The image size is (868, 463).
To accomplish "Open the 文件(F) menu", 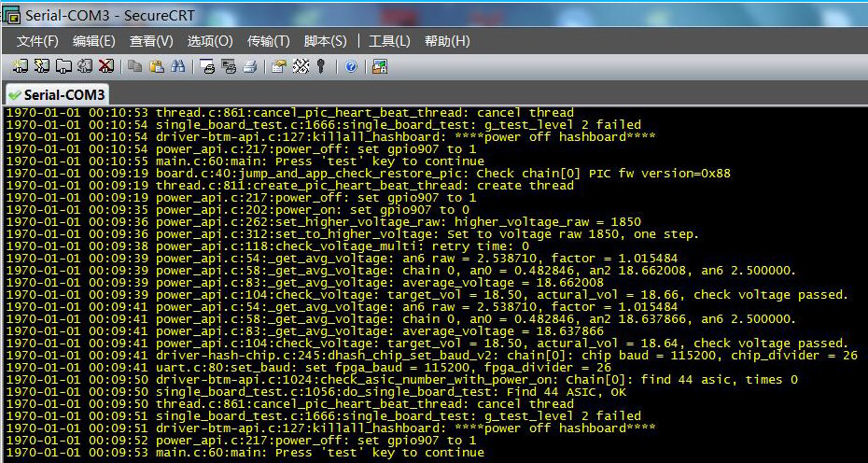I will click(37, 41).
